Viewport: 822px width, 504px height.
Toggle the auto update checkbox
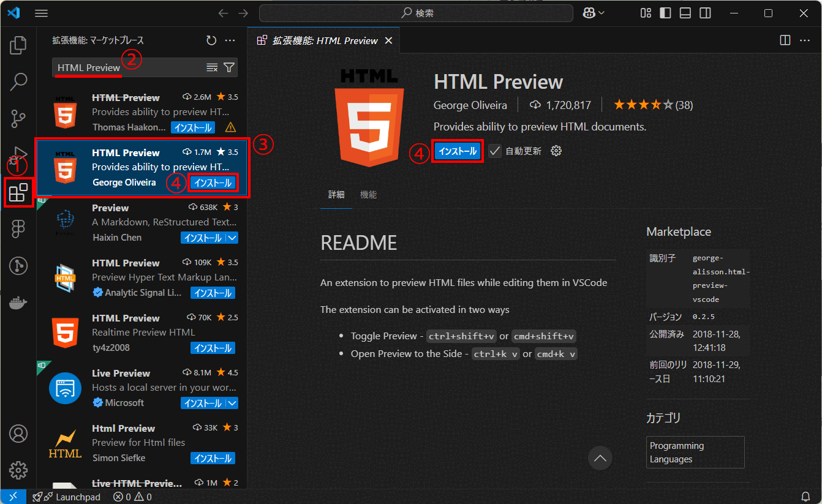495,151
